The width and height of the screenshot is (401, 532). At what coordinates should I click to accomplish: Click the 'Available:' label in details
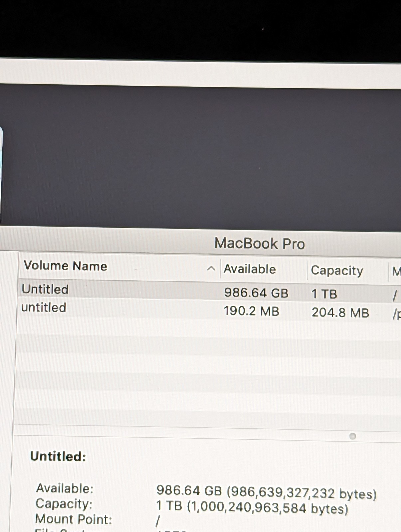tap(65, 488)
